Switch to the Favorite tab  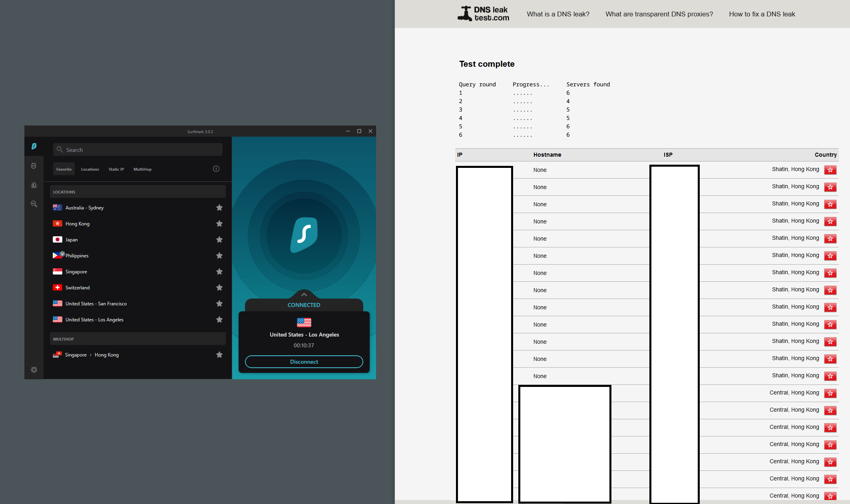[x=64, y=169]
